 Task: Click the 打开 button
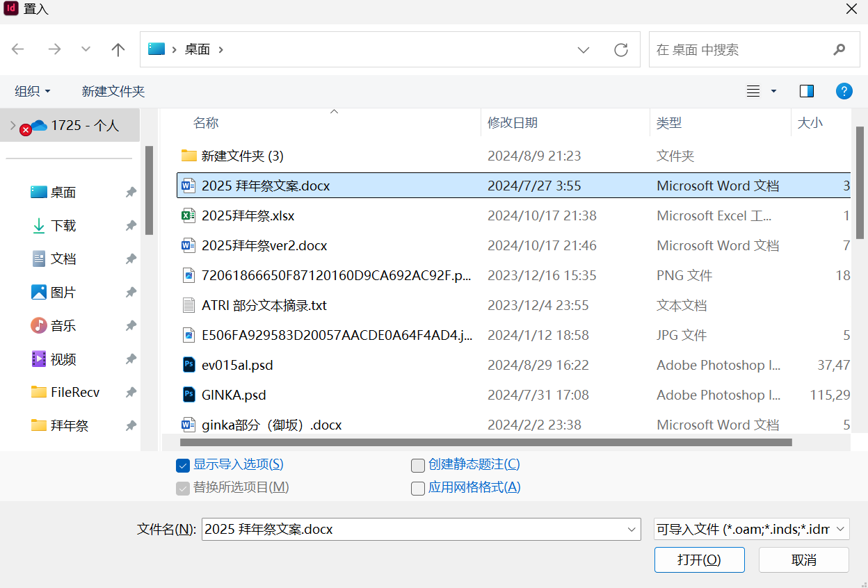tap(699, 560)
